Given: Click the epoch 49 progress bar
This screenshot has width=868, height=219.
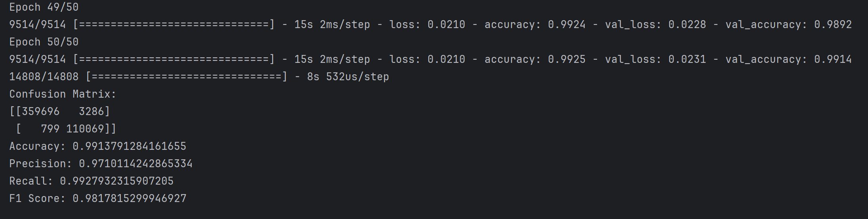Looking at the screenshot, I should (x=174, y=25).
